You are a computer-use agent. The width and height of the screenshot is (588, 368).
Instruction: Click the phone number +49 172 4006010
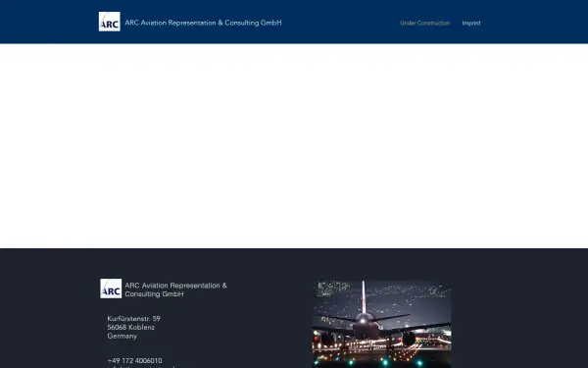point(134,360)
